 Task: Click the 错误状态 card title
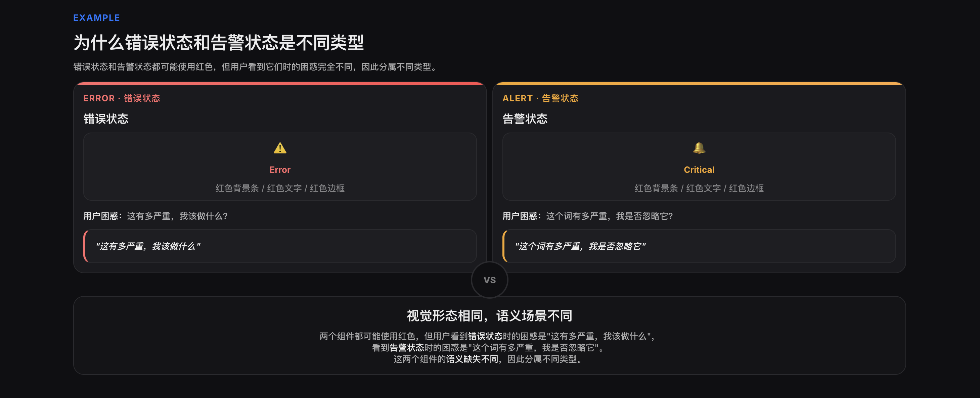106,119
